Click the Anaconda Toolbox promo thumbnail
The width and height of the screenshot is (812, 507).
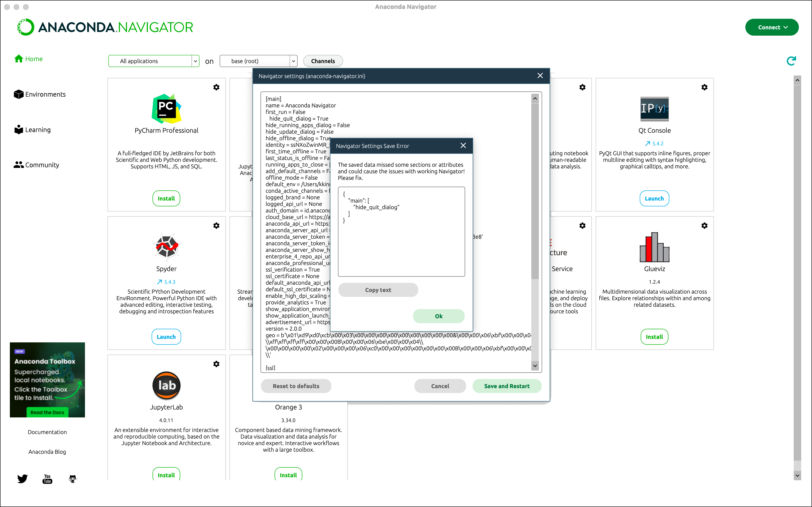(47, 380)
